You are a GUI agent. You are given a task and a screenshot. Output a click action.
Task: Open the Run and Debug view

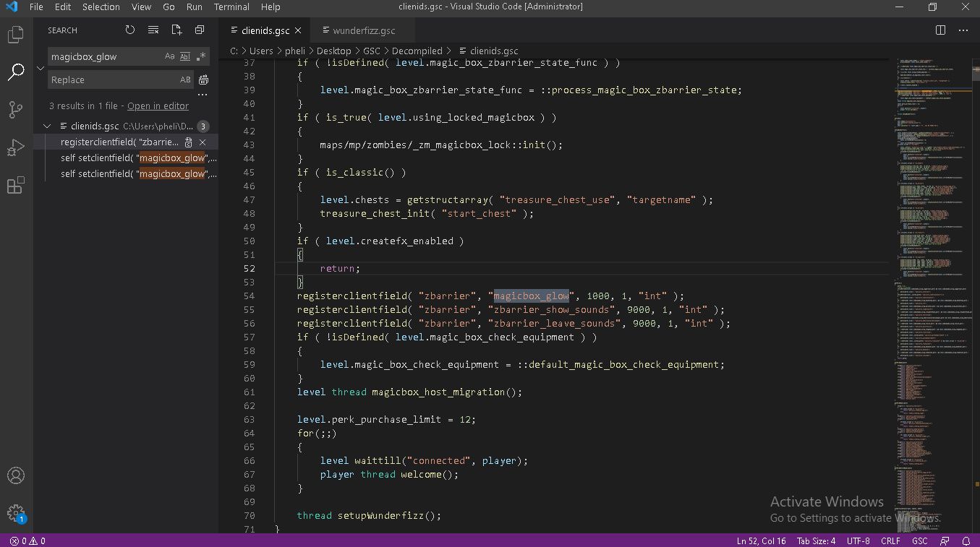[x=15, y=147]
